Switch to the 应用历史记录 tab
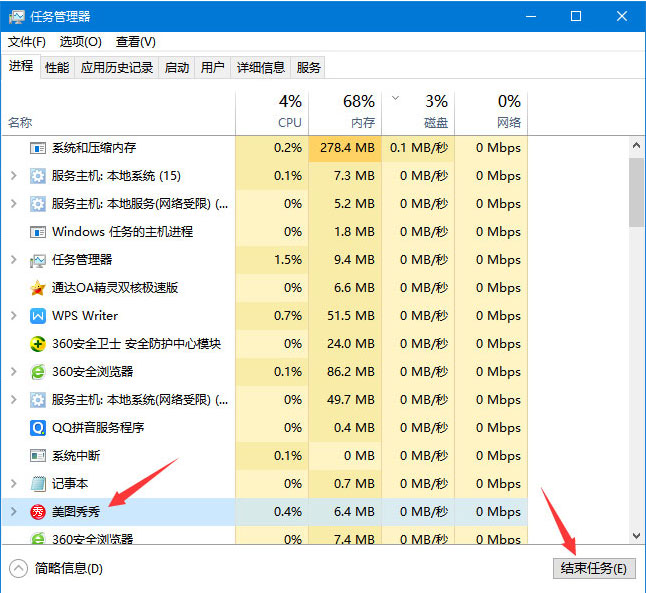Viewport: 646px width, 593px height. click(117, 67)
